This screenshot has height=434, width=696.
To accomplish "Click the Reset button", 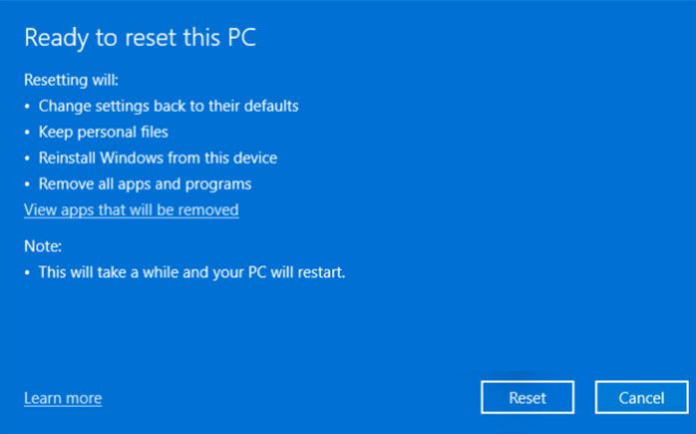I will coord(527,397).
